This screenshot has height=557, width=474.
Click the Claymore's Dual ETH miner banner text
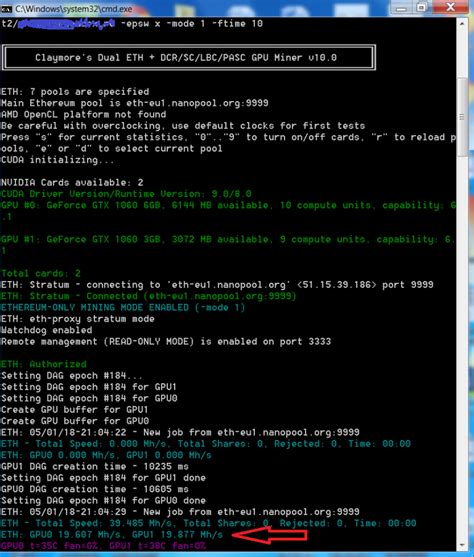(186, 58)
